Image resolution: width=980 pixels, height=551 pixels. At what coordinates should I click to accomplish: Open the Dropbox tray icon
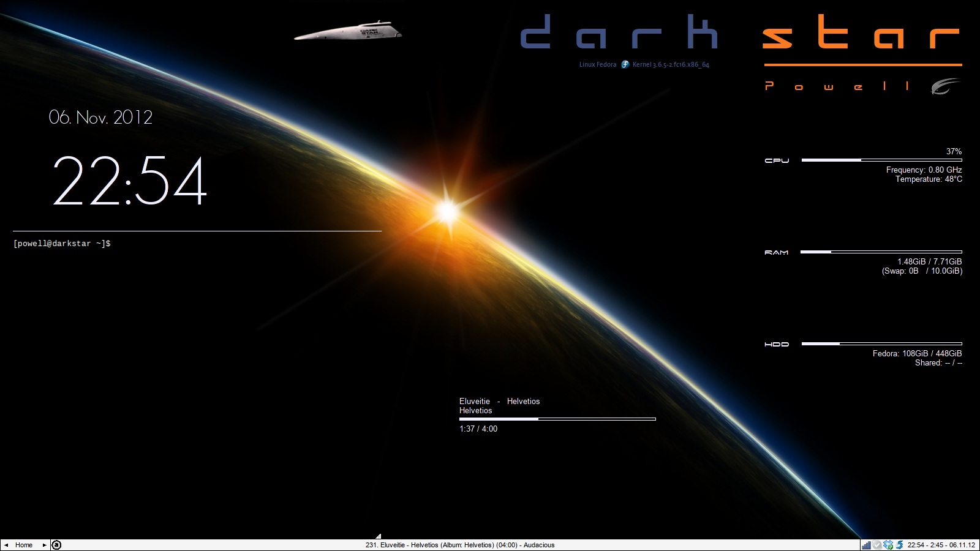pyautogui.click(x=888, y=545)
